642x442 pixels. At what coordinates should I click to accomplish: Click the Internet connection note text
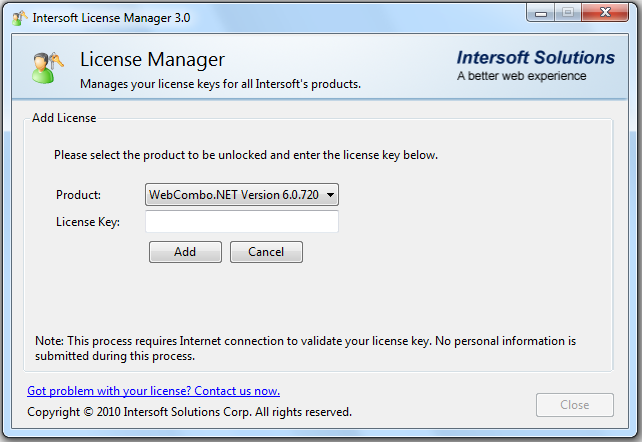coord(305,348)
